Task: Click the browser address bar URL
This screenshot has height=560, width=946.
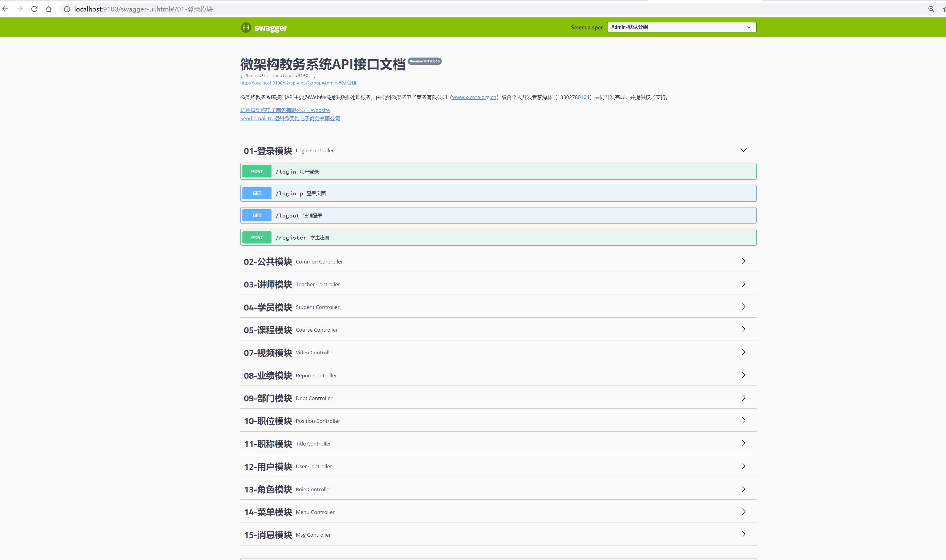Action: [143, 9]
